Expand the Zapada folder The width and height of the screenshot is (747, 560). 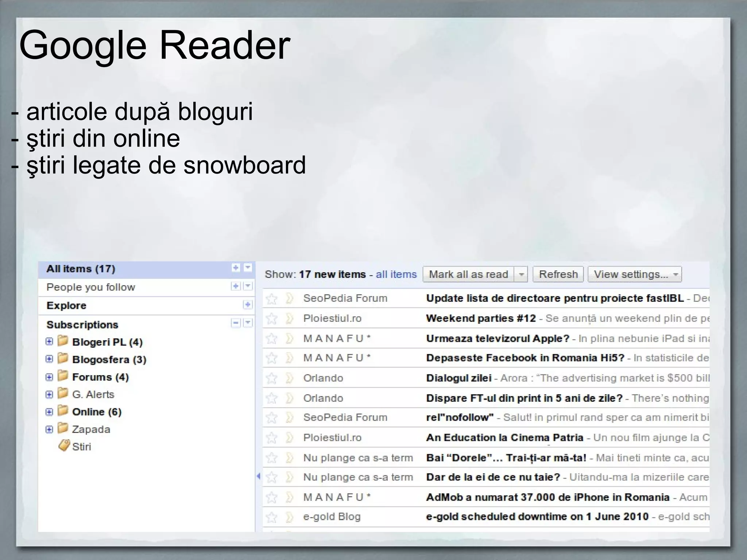pyautogui.click(x=49, y=429)
